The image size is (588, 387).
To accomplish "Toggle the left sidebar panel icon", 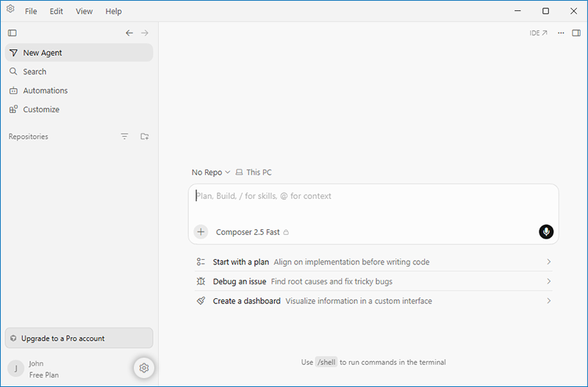I will pos(12,33).
